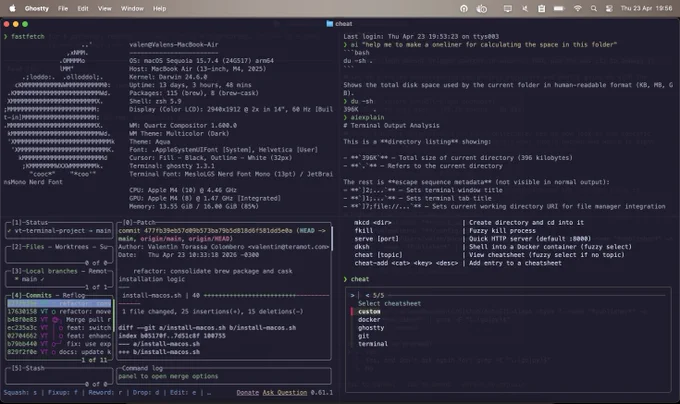The height and width of the screenshot is (404, 680).
Task: Select the Commits tab title
Action: point(38,295)
